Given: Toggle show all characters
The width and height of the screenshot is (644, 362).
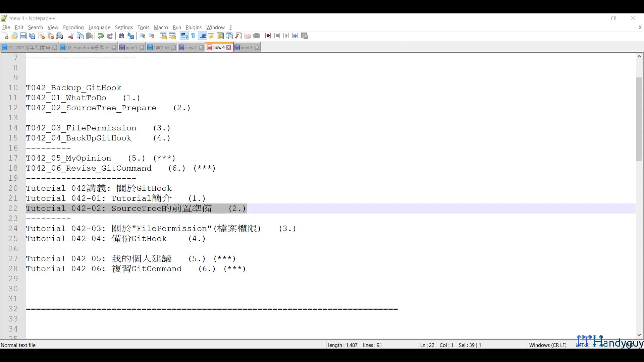Looking at the screenshot, I should click(193, 36).
